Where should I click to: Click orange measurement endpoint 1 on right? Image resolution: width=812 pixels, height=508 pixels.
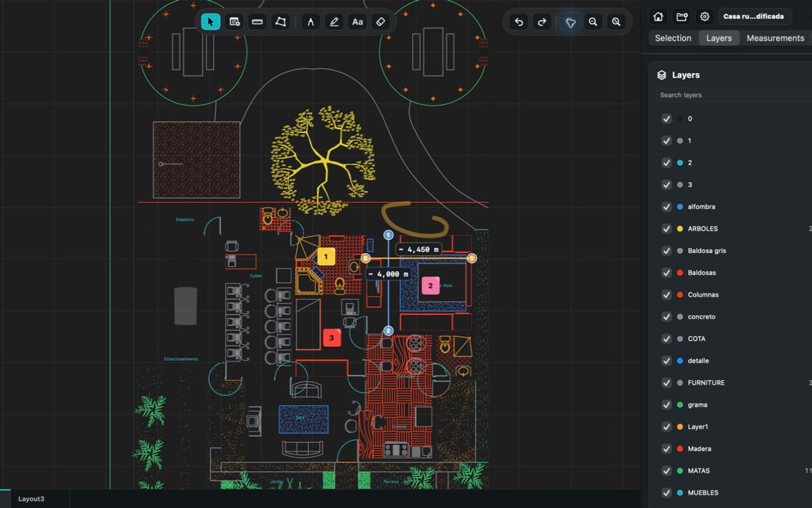click(472, 259)
